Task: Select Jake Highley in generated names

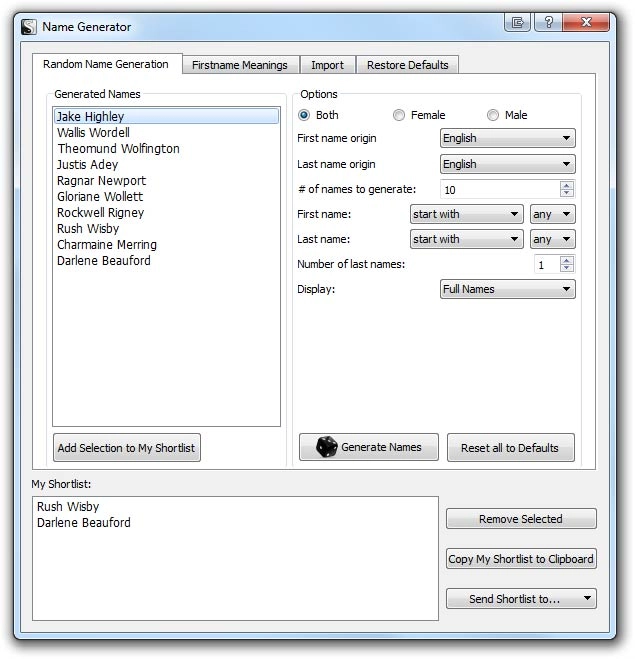Action: (166, 116)
